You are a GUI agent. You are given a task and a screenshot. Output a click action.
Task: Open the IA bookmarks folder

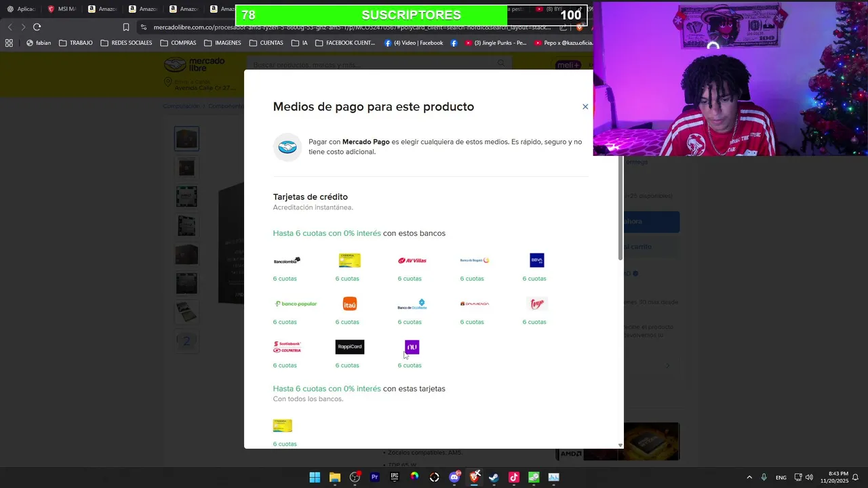[299, 43]
